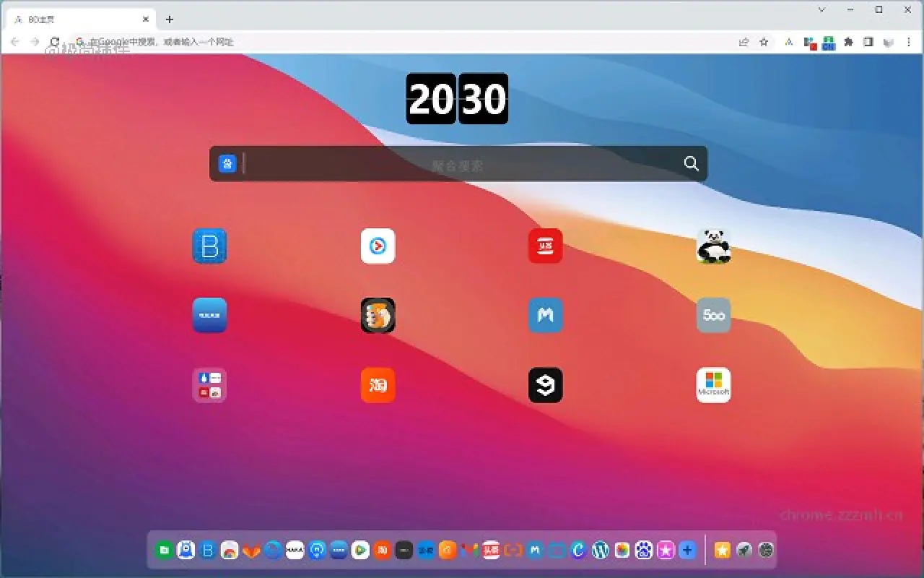
Task: Select the rocket icon in the dock
Action: click(x=744, y=550)
